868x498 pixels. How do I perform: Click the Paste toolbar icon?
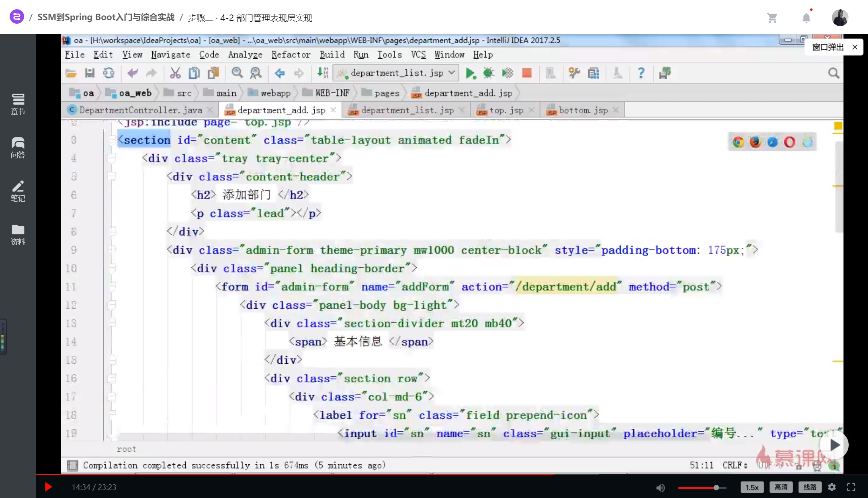(x=213, y=73)
